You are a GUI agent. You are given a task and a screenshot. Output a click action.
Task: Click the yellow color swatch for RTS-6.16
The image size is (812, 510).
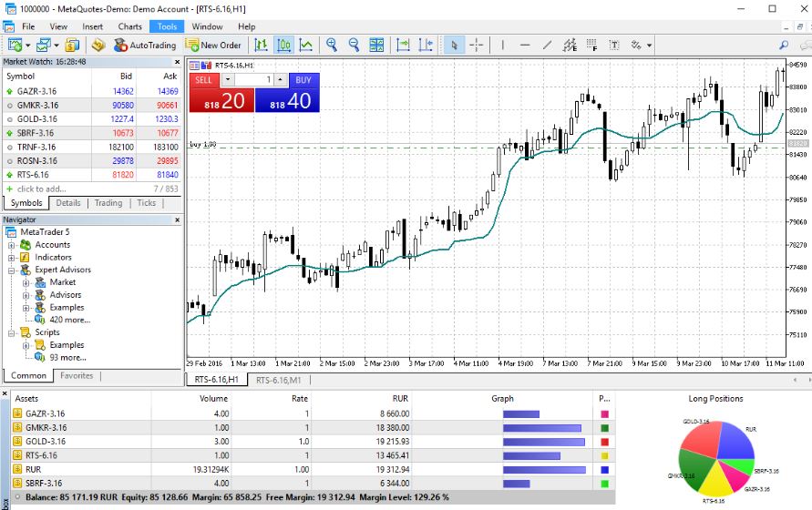(x=604, y=456)
